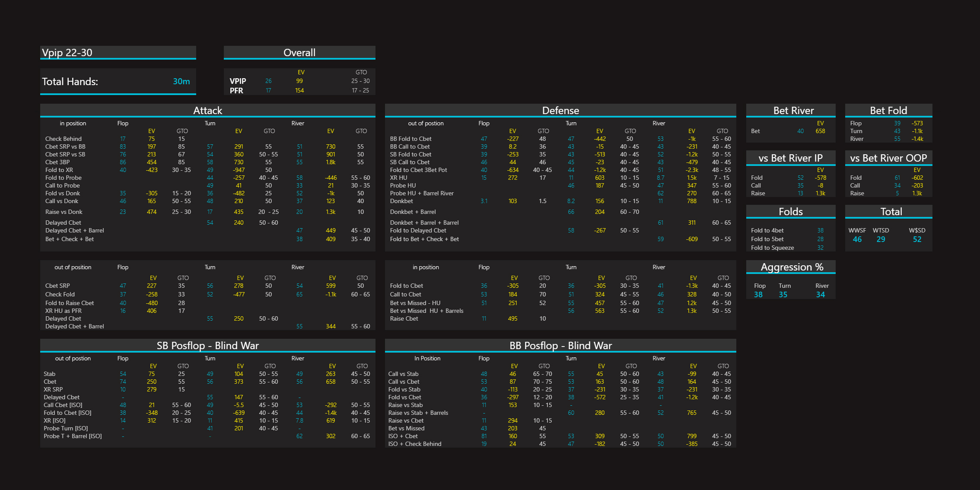
Task: Select the Total Hands 30m value
Action: [x=181, y=81]
